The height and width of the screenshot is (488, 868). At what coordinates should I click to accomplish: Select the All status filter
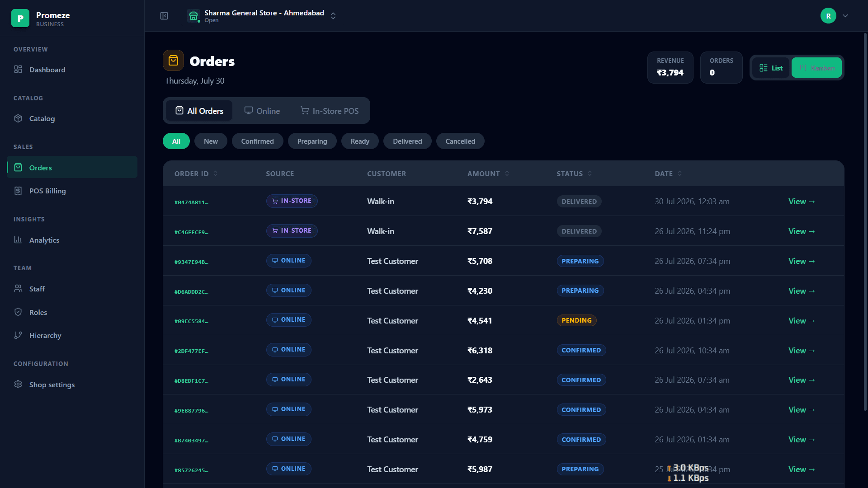(176, 141)
